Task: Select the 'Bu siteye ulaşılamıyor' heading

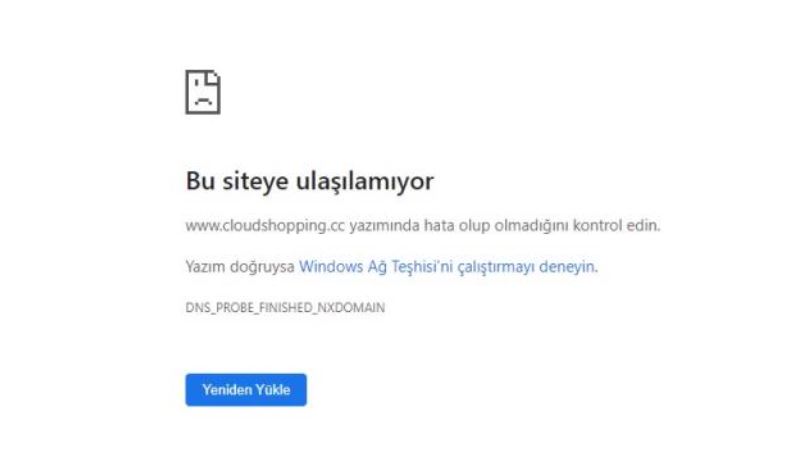Action: point(310,181)
